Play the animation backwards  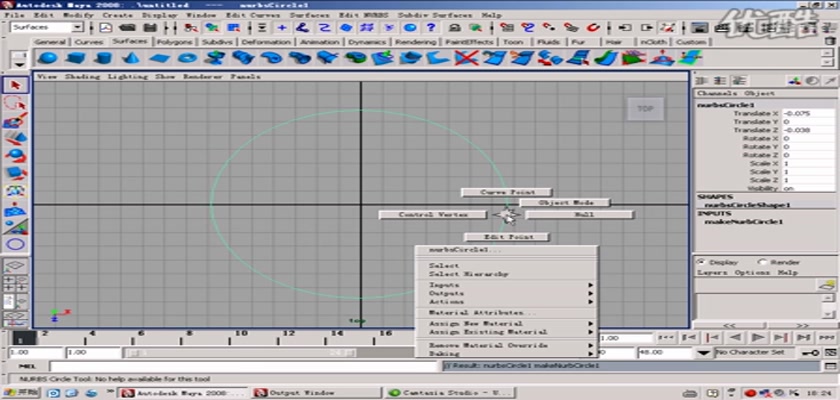736,337
